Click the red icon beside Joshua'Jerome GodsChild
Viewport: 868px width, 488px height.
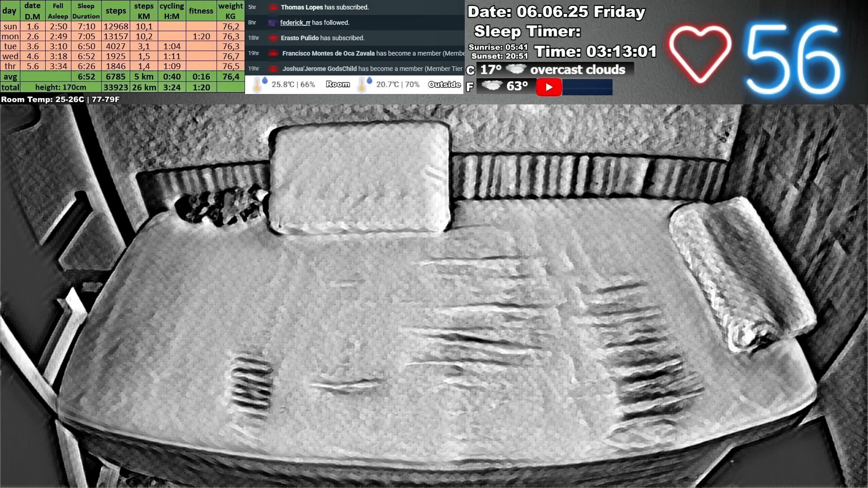coord(273,69)
